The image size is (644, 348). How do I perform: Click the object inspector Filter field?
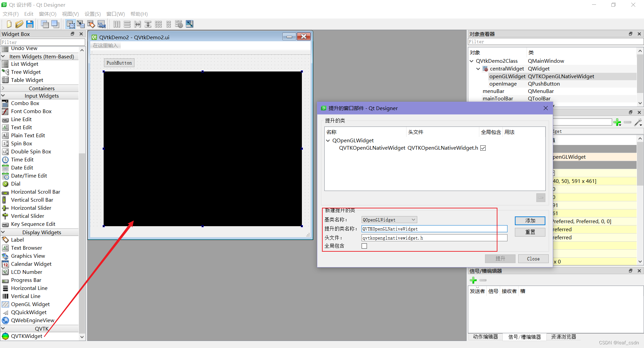[555, 42]
